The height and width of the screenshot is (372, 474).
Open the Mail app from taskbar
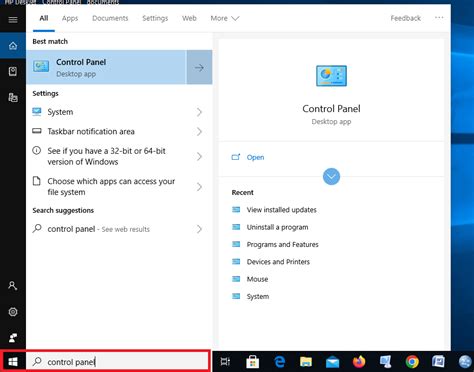pos(332,362)
